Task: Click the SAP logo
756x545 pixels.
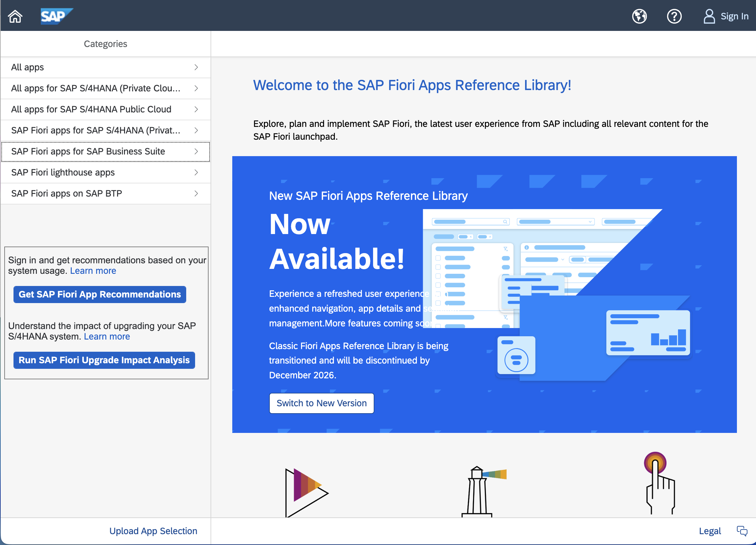Action: pos(56,16)
